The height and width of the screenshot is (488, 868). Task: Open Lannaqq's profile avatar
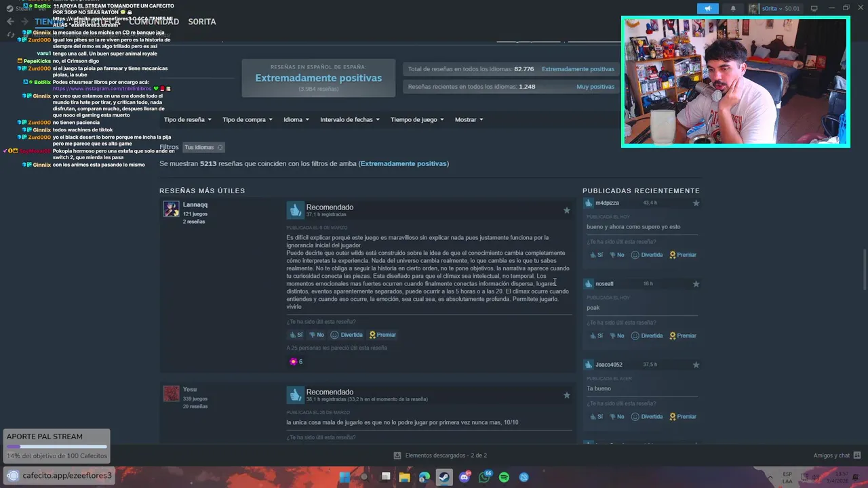point(171,209)
